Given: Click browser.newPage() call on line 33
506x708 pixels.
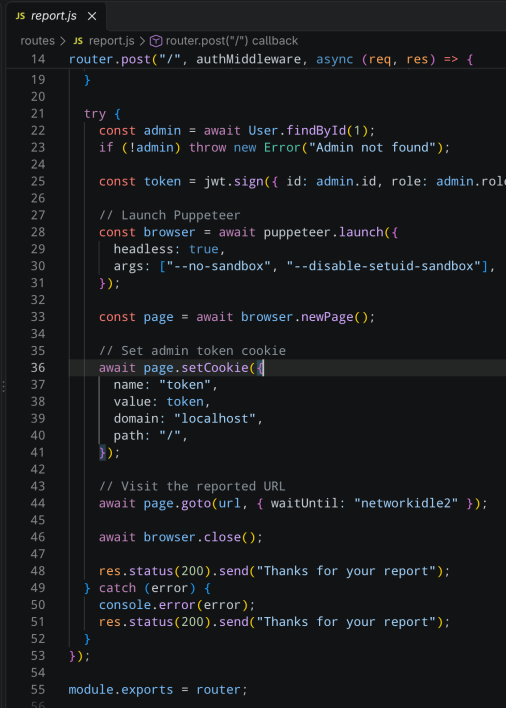Looking at the screenshot, I should pyautogui.click(x=305, y=317).
